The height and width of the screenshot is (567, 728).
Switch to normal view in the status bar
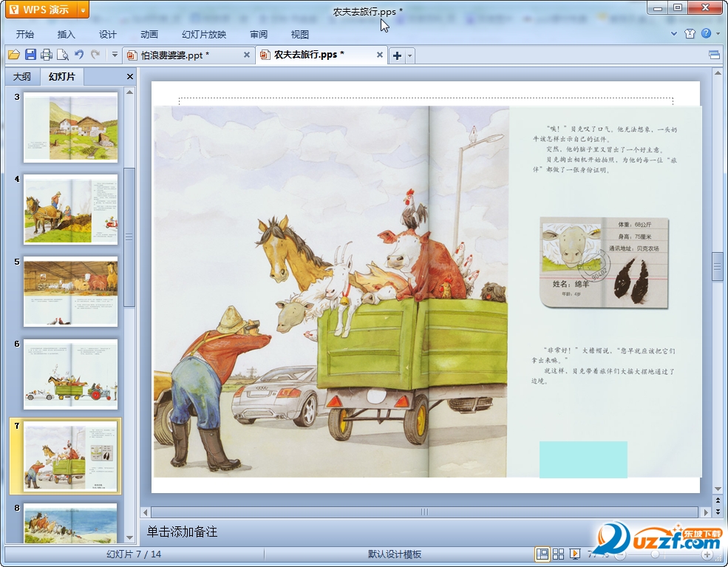click(542, 554)
